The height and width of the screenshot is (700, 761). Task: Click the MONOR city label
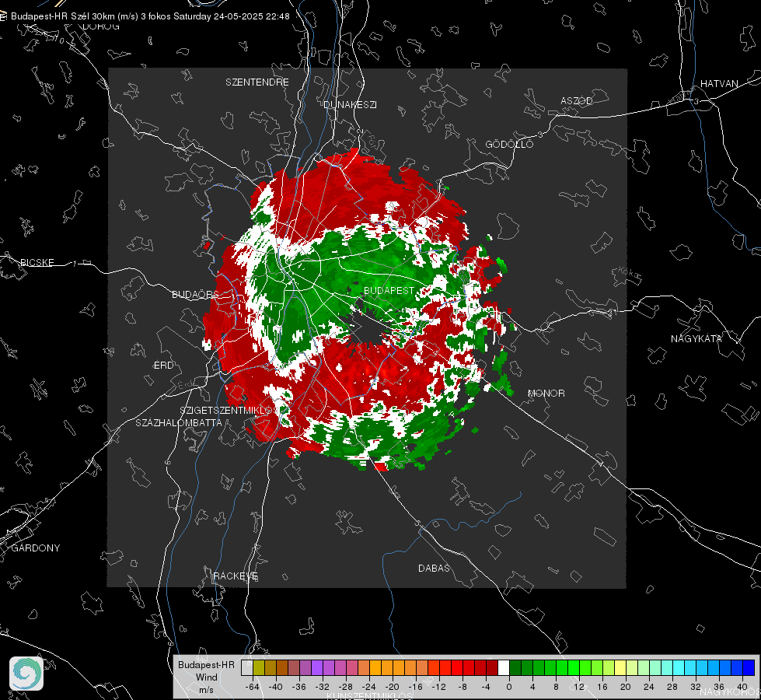(546, 393)
